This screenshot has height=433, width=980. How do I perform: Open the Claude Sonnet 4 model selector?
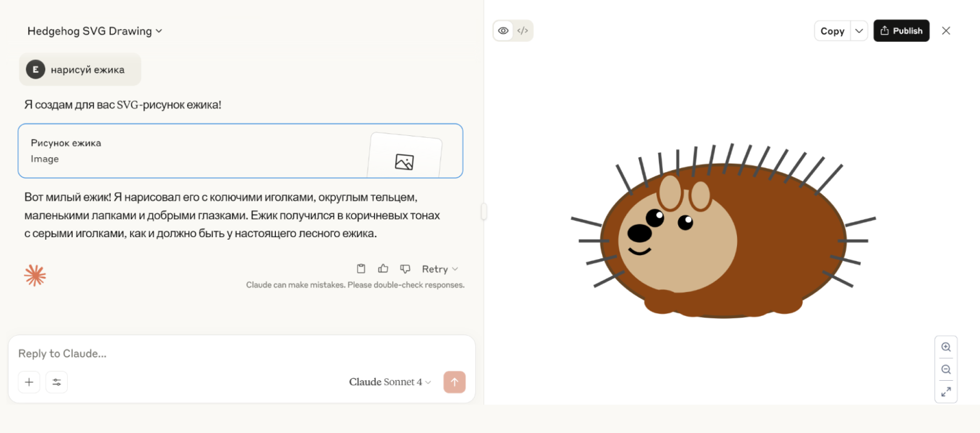pyautogui.click(x=389, y=381)
